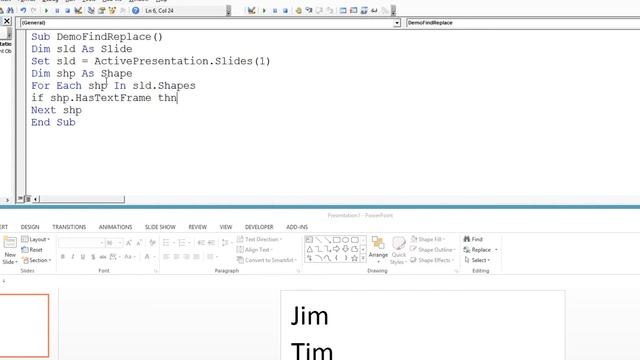Click the Full Module View button below the code

28,199
